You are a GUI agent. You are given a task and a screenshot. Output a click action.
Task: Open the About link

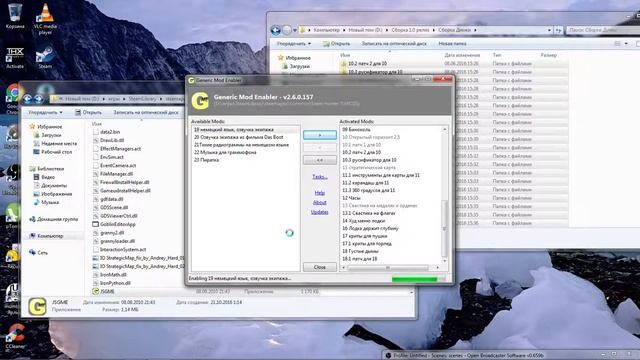click(320, 202)
